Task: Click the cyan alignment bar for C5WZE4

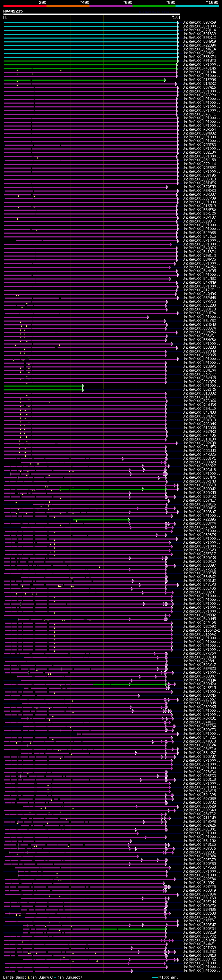Action: click(x=92, y=49)
